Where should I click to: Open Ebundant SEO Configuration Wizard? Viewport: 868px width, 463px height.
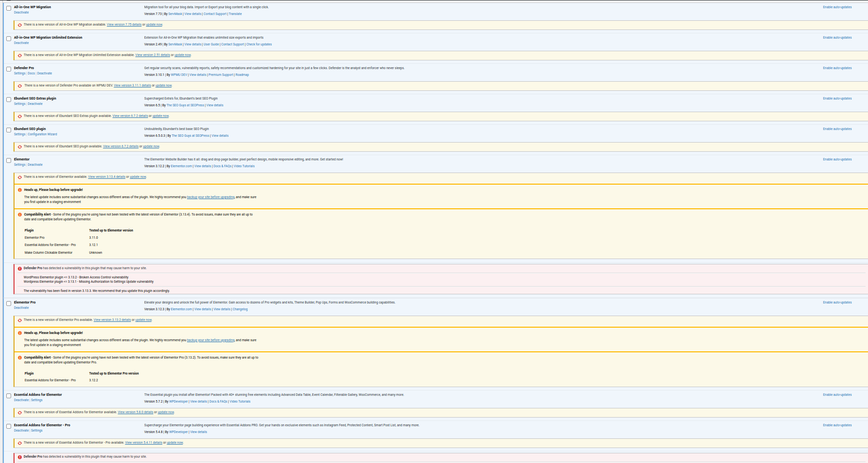(x=42, y=134)
